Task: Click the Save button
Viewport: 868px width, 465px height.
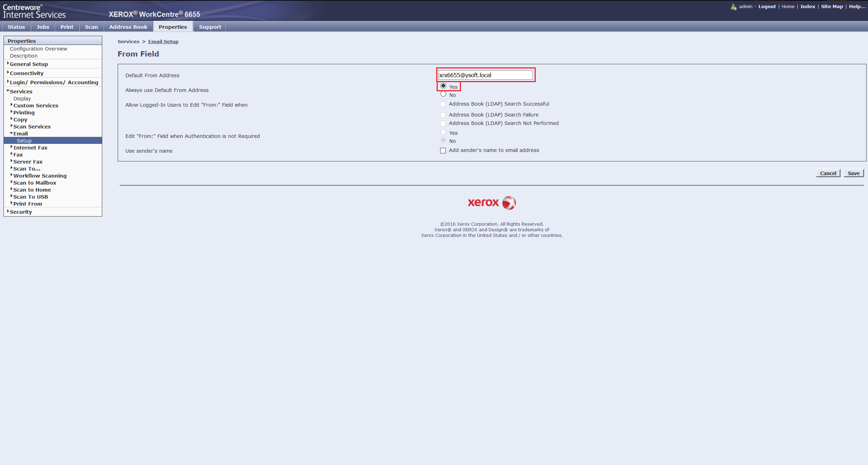Action: click(854, 173)
